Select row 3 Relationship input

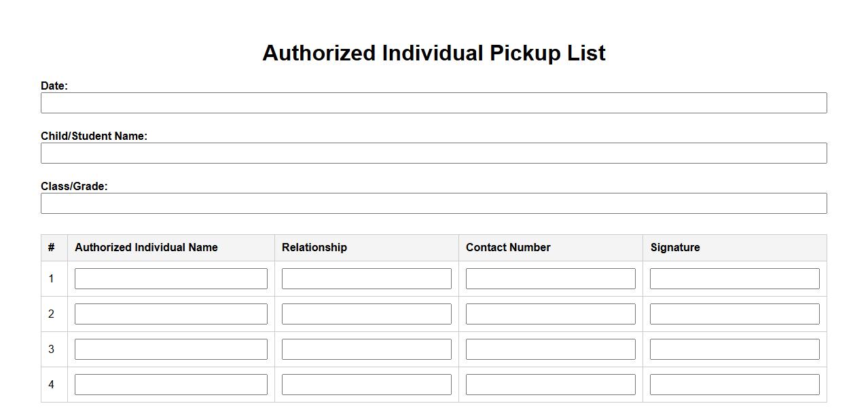tap(367, 350)
